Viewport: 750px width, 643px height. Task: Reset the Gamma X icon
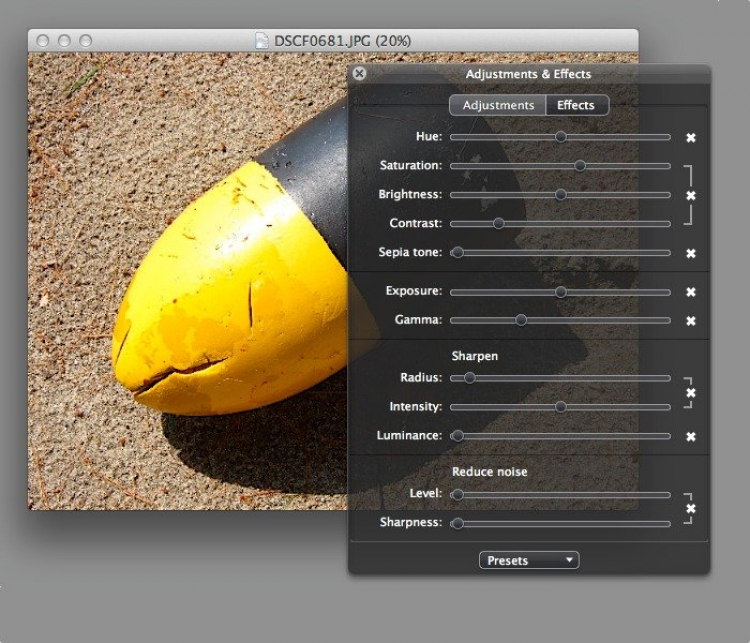pyautogui.click(x=691, y=321)
